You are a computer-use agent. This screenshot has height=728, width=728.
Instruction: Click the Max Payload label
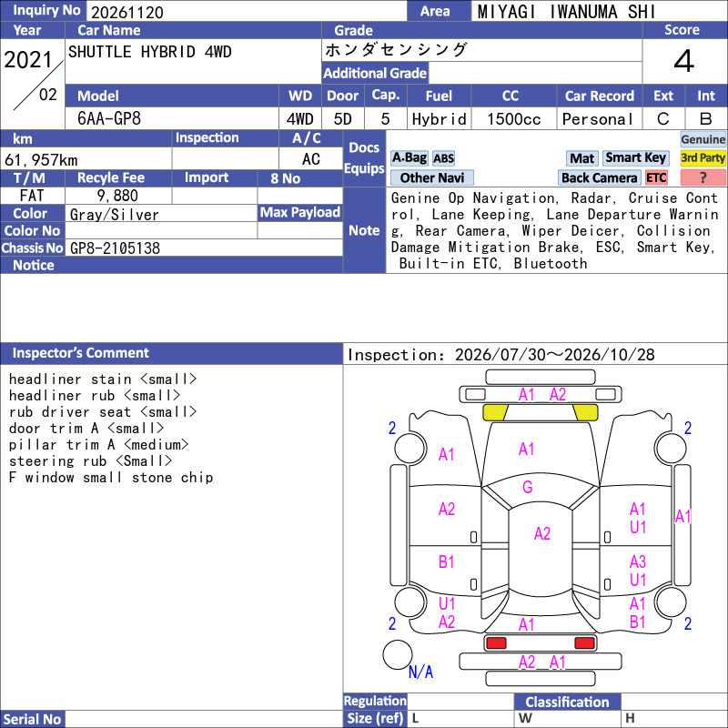point(300,212)
